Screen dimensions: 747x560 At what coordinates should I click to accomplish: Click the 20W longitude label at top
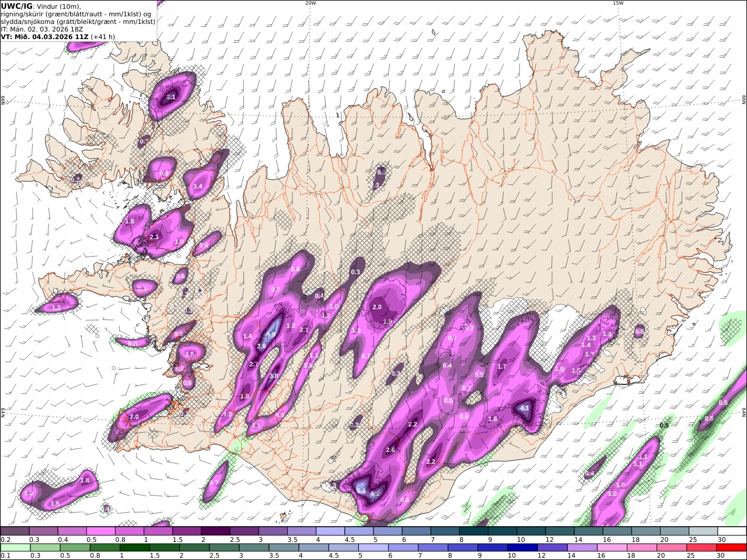[x=310, y=3]
